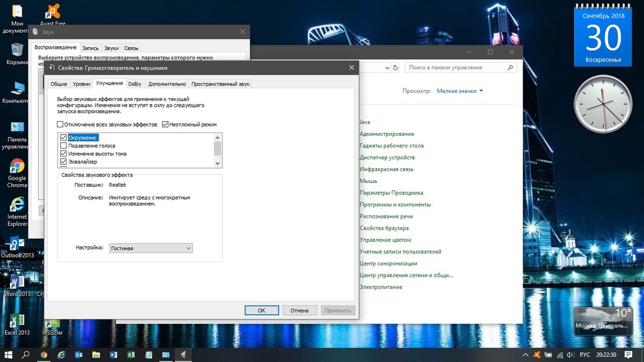Click the Windows Start button
The height and width of the screenshot is (362, 644).
9,354
